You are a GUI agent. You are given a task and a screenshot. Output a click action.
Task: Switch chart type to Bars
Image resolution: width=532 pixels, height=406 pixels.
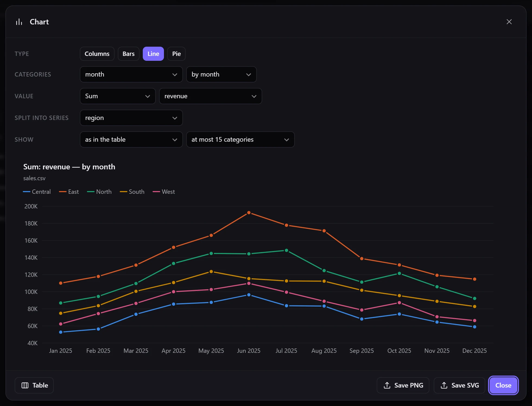point(128,54)
